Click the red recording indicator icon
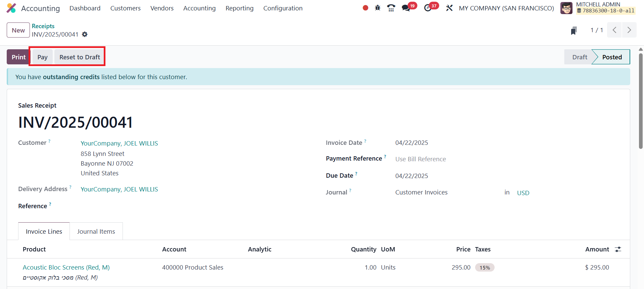Viewport: 644px width, 289px height. [x=365, y=8]
